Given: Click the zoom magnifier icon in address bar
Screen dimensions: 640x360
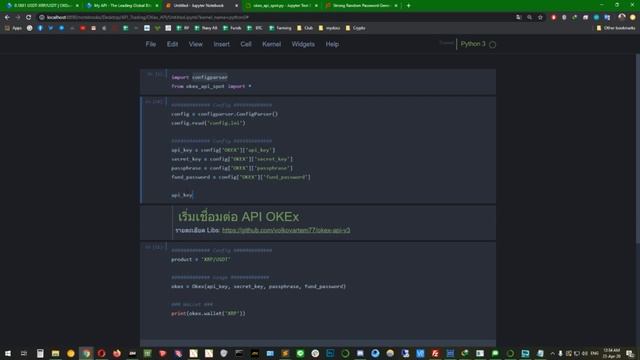Looking at the screenshot, I should coord(529,18).
